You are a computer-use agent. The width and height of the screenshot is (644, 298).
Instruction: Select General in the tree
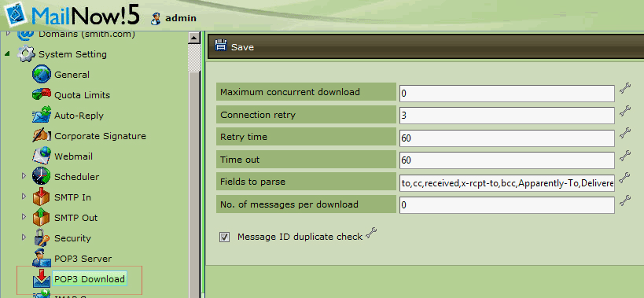click(x=72, y=75)
